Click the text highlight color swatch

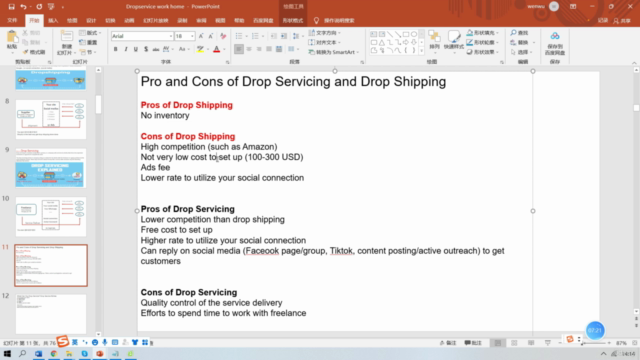[200, 49]
